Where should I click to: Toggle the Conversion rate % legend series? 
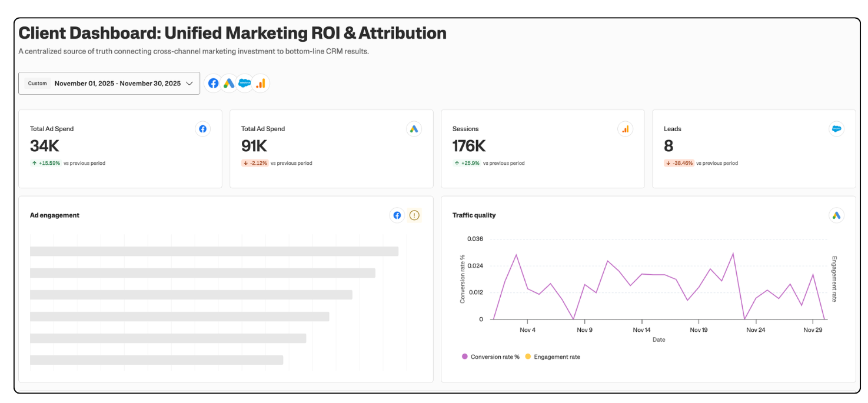pos(491,357)
